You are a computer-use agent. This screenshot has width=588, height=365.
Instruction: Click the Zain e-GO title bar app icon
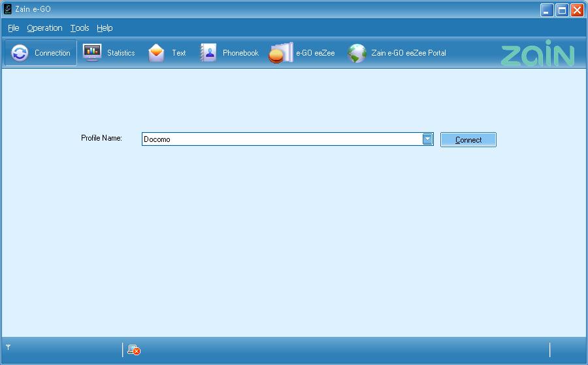coord(7,9)
